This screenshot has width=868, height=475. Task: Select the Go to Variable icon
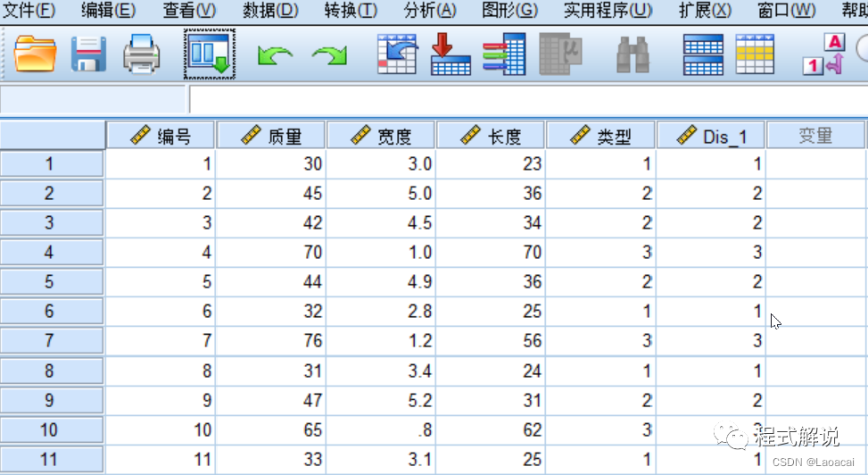451,54
